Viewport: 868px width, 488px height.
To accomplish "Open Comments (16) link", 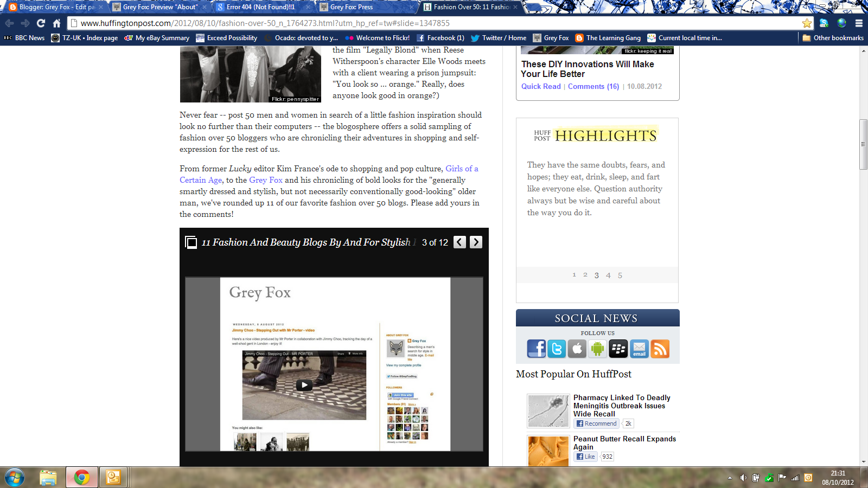I will [x=593, y=86].
